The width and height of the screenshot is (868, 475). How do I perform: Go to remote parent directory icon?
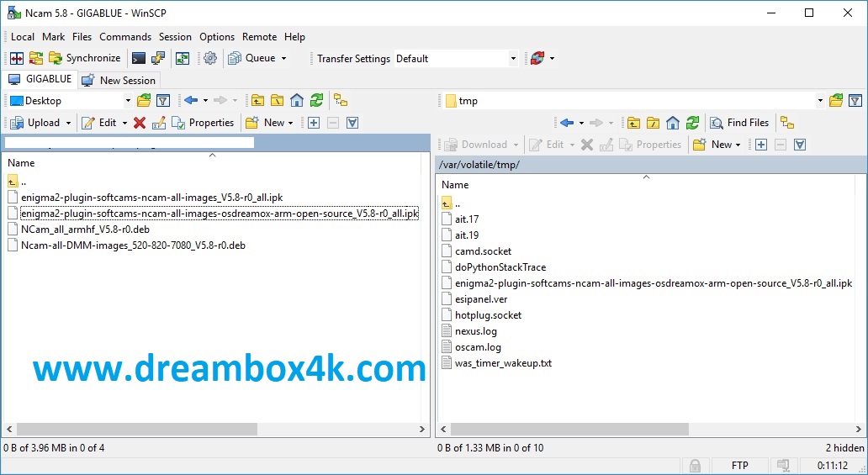pyautogui.click(x=634, y=123)
